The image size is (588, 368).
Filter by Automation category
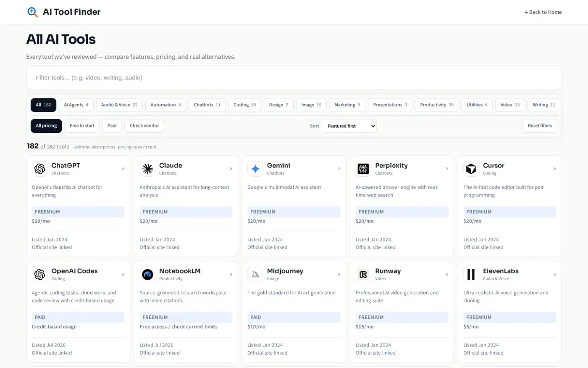tap(166, 105)
